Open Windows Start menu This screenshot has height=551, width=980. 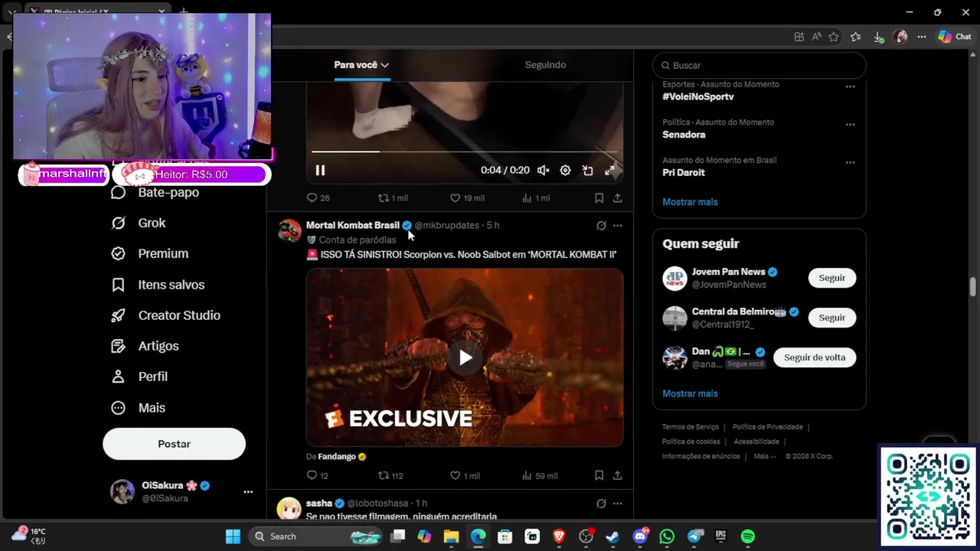point(233,536)
